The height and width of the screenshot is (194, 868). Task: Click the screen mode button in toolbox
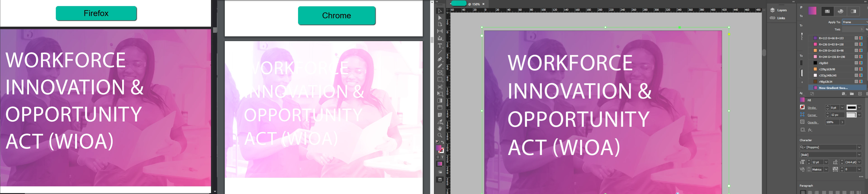point(440,180)
